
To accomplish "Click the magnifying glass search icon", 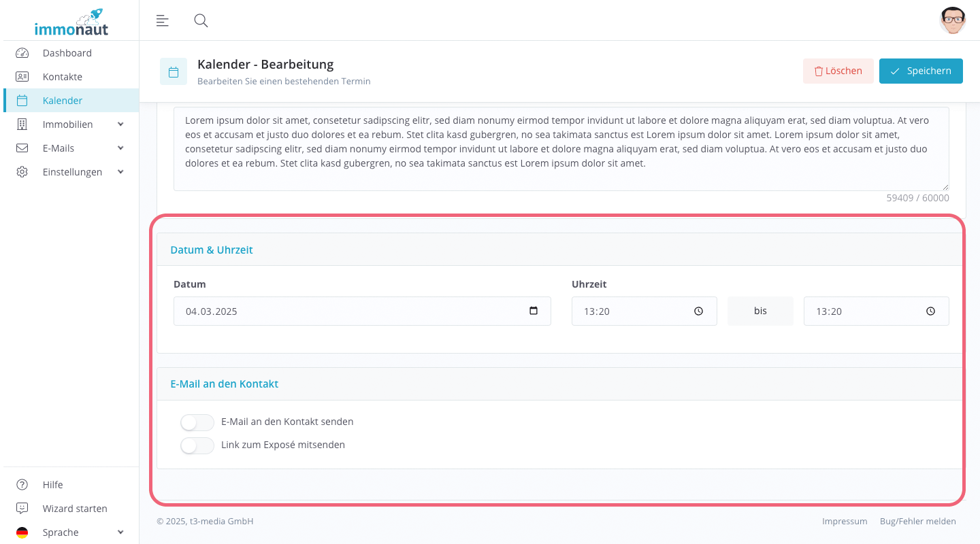I will point(201,20).
